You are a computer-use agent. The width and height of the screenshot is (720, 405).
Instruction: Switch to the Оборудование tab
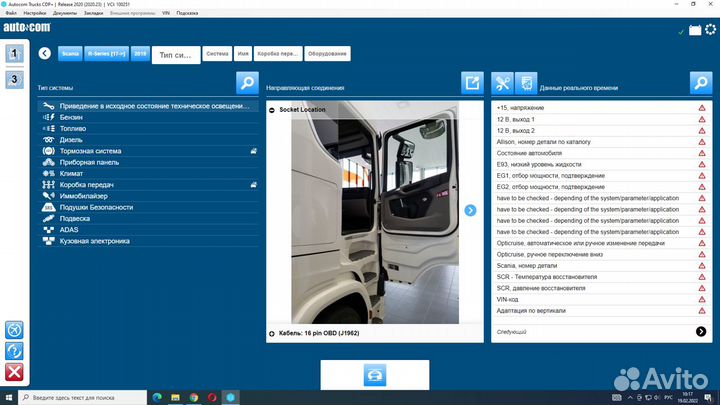[328, 53]
